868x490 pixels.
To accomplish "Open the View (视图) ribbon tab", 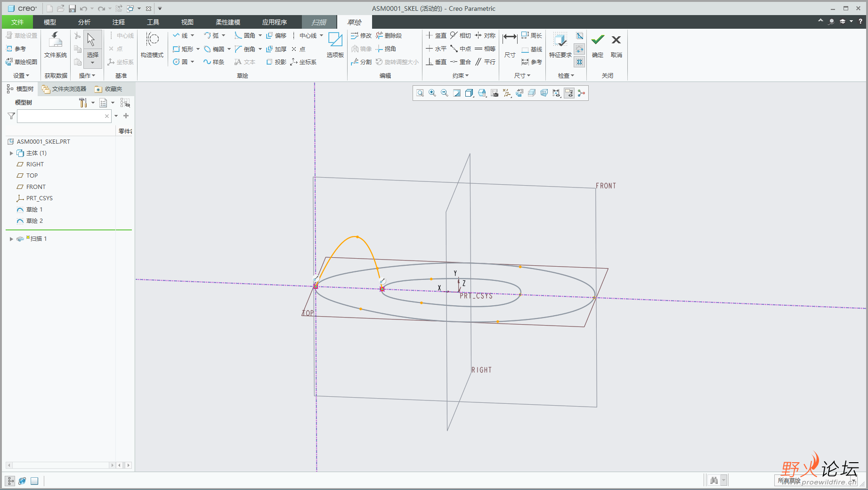I will [x=187, y=22].
